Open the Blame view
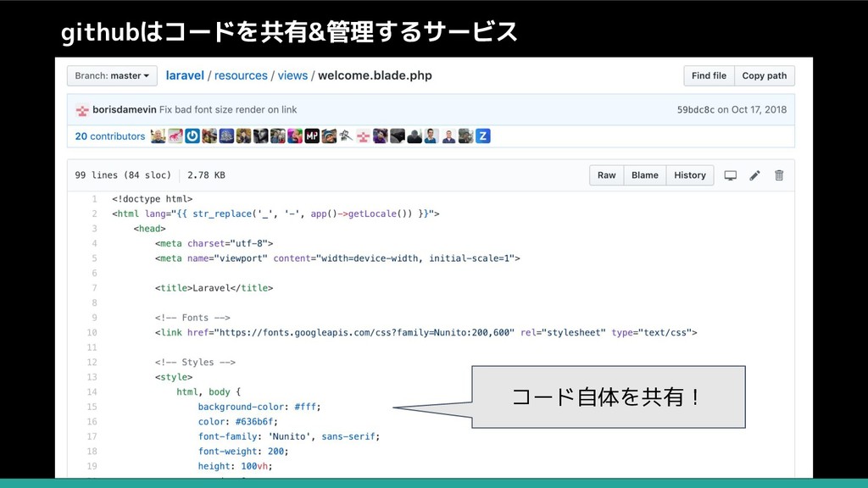The height and width of the screenshot is (488, 868). click(645, 175)
